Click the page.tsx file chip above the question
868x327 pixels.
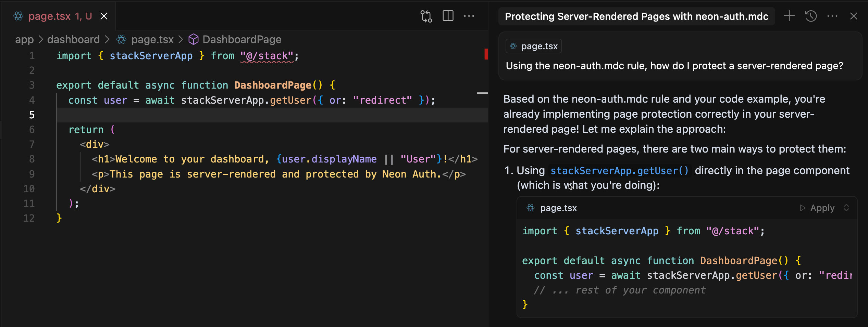point(533,46)
